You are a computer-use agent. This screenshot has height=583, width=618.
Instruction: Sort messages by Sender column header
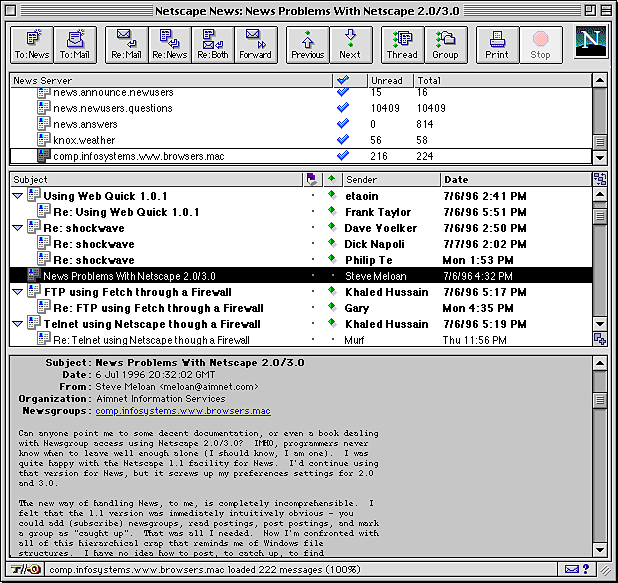tap(390, 180)
